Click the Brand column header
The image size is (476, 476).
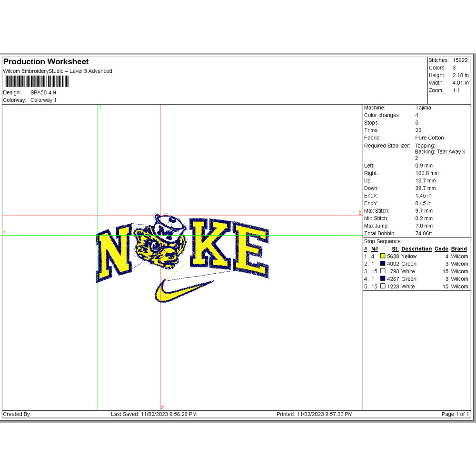pyautogui.click(x=459, y=249)
